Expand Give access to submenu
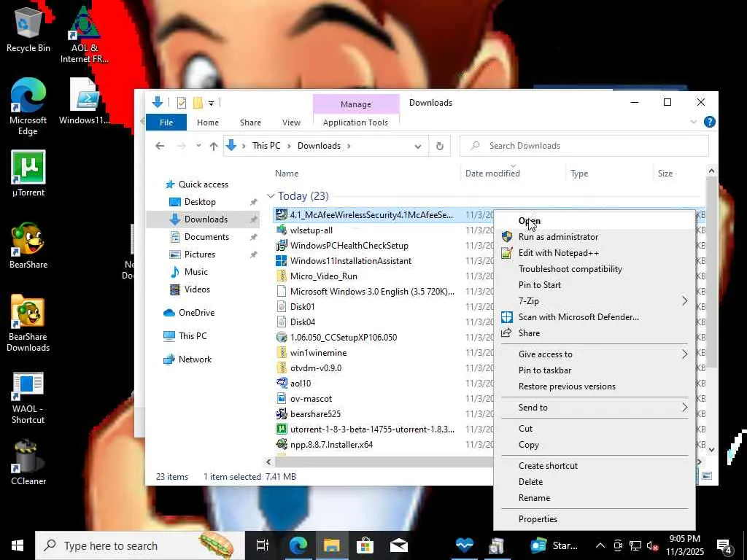The image size is (747, 560). 684,354
